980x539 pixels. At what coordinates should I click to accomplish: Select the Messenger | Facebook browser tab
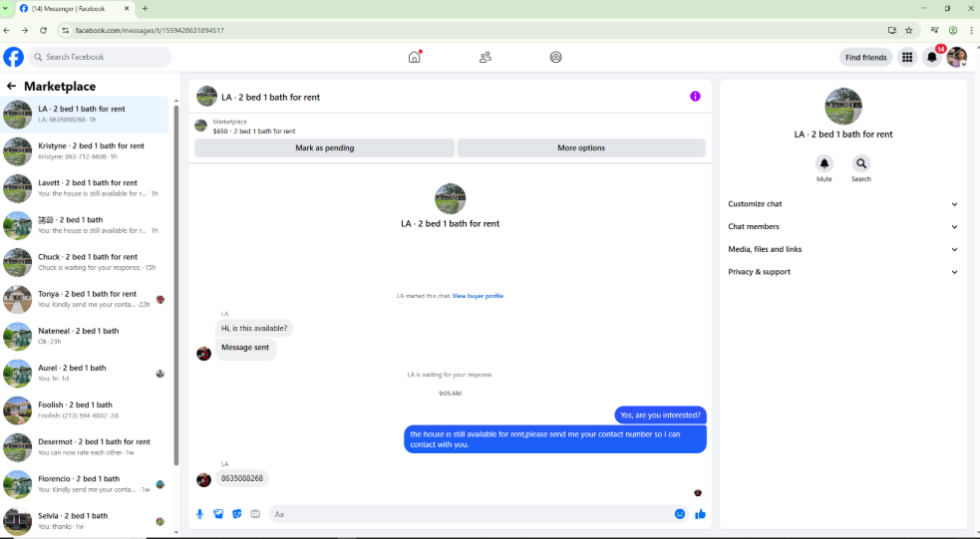(x=75, y=9)
